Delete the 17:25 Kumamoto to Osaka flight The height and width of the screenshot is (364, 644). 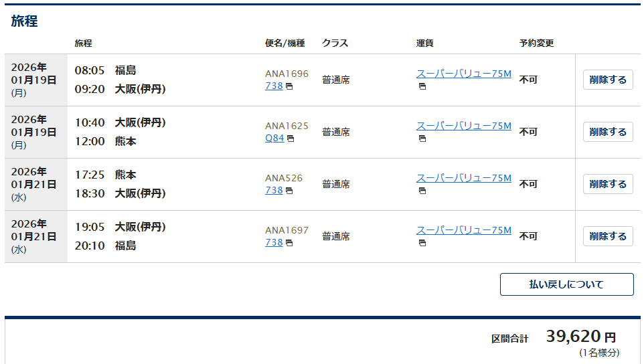coord(608,184)
